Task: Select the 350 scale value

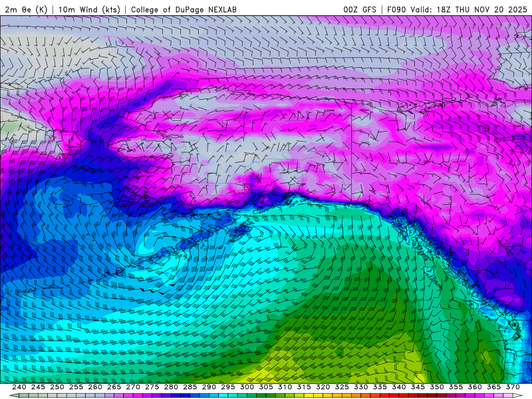Action: pos(437,387)
